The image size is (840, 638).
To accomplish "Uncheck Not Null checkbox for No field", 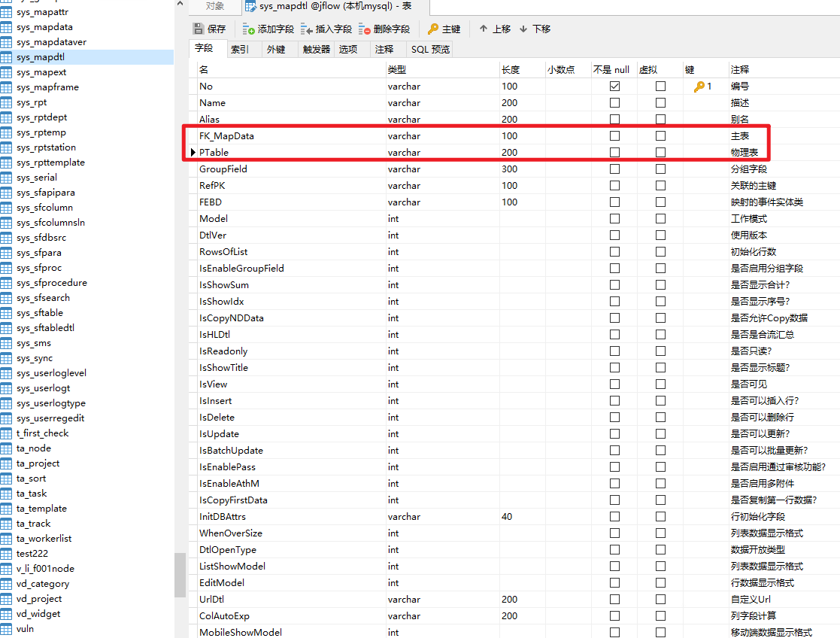I will coord(614,87).
